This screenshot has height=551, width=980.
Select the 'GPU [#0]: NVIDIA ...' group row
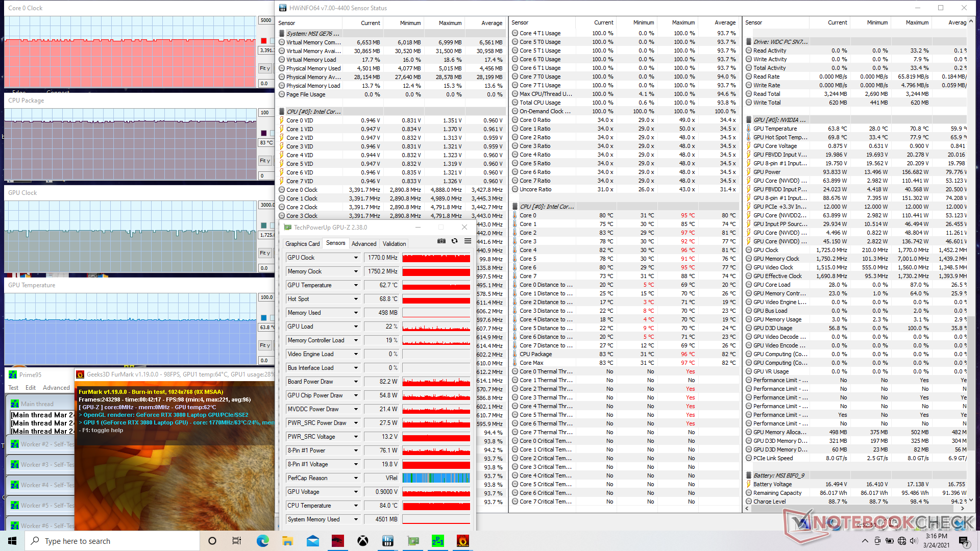855,120
